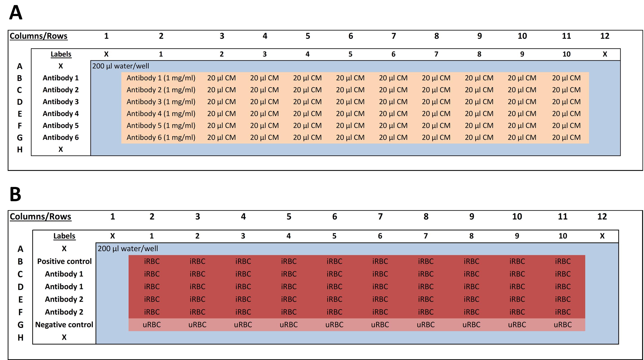Select "Antibody 2" label in row F of panel B
644x360 pixels.
click(64, 312)
